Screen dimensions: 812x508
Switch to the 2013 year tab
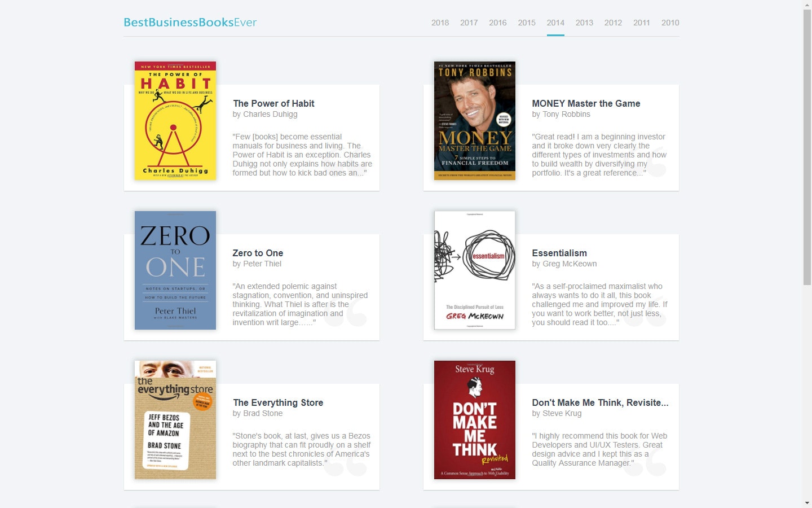click(584, 23)
